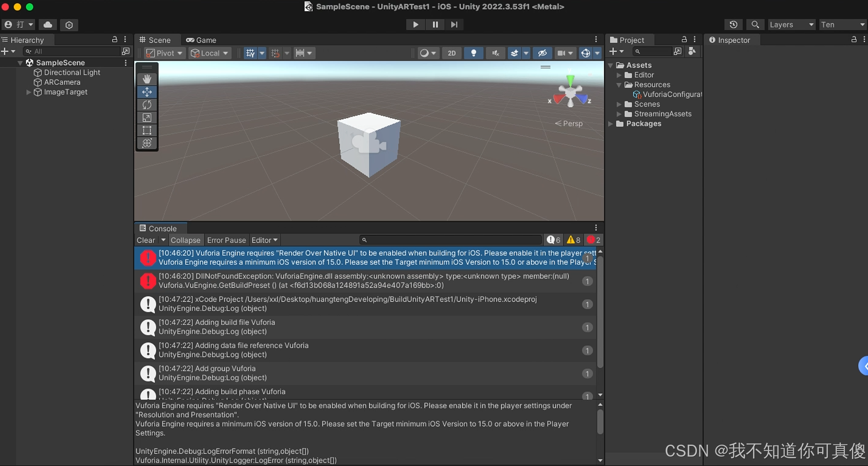Start Play mode

pos(416,25)
